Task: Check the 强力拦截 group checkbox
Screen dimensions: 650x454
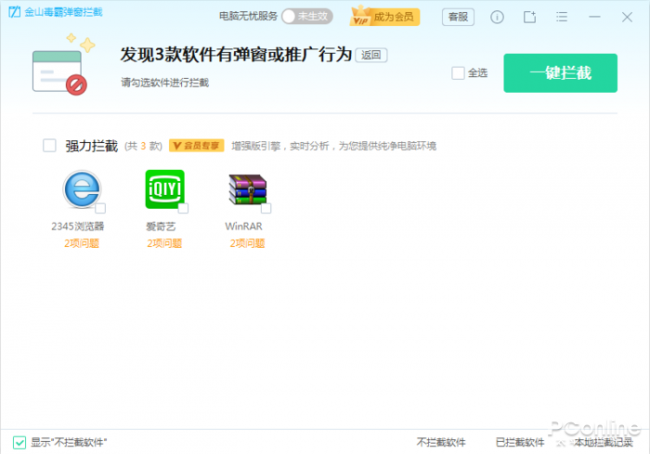Action: (50, 146)
